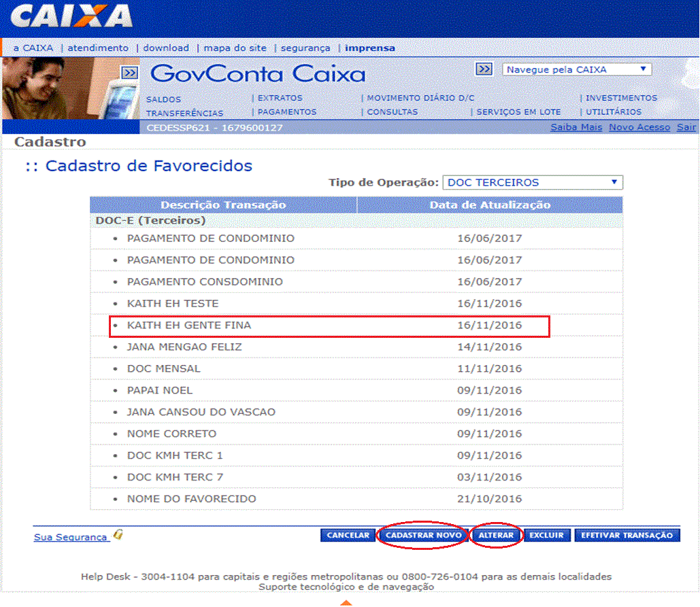Click the Excluir button
Viewport: 700px width, 607px height.
(x=546, y=536)
